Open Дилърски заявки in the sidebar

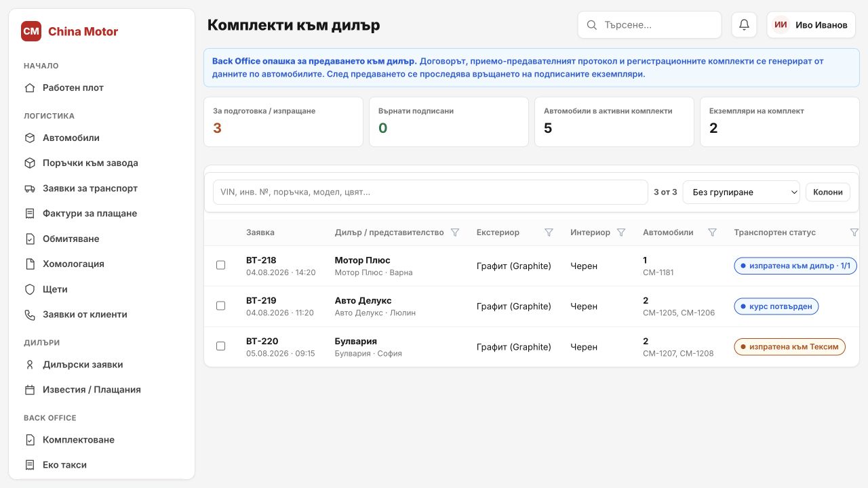[x=102, y=365]
